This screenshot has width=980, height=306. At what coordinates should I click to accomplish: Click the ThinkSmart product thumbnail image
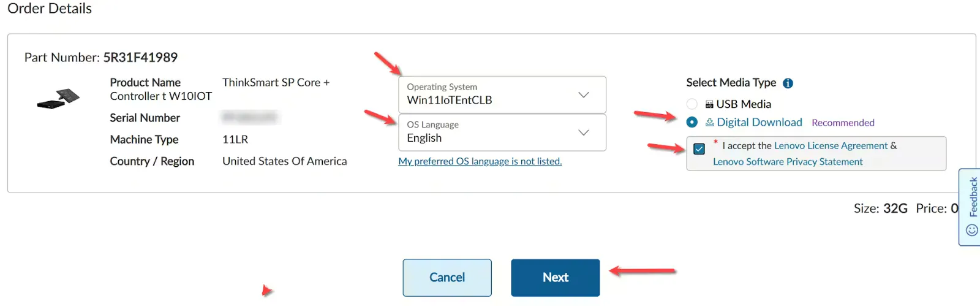(x=59, y=99)
